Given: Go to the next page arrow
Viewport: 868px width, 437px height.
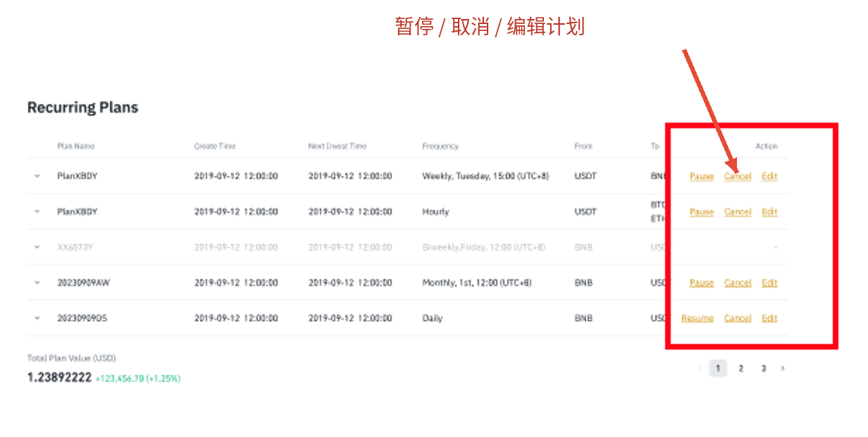Looking at the screenshot, I should point(783,368).
